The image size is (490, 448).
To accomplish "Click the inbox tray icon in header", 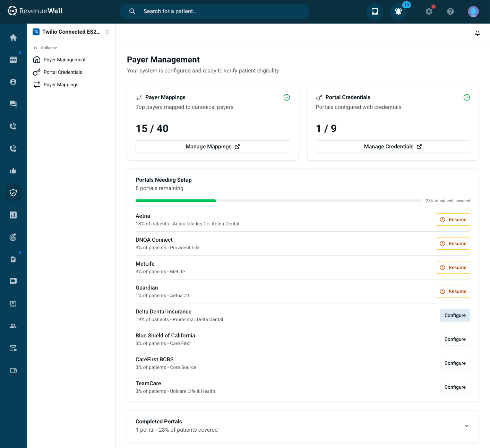I will (375, 11).
